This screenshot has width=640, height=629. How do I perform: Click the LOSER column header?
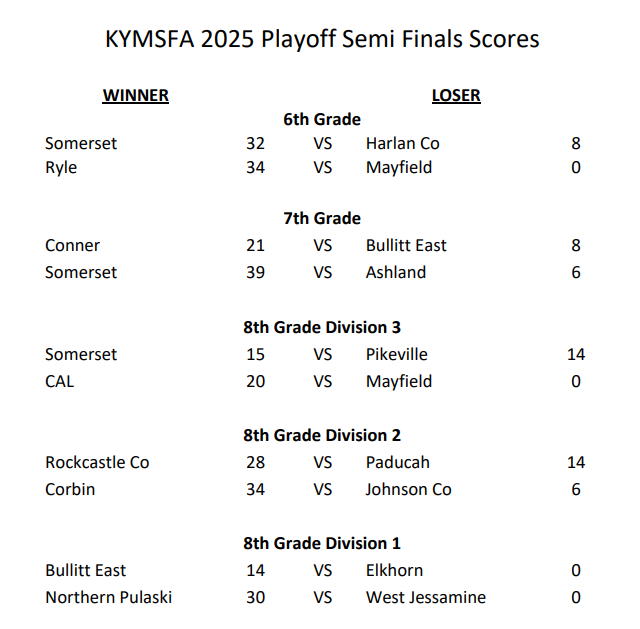456,96
